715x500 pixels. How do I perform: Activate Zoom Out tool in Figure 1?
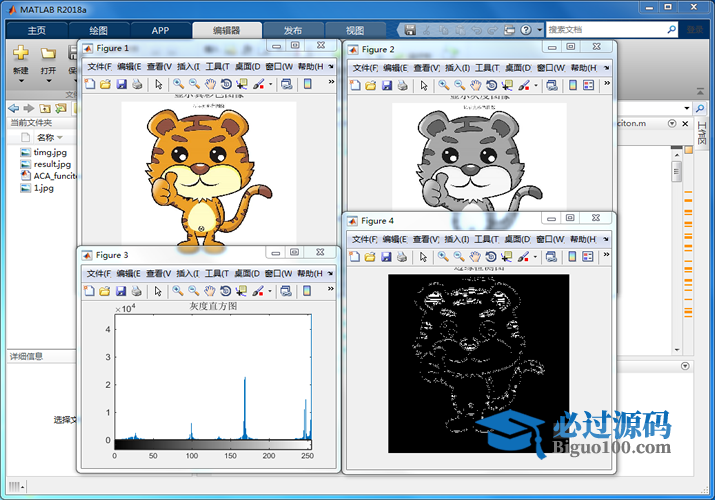194,84
